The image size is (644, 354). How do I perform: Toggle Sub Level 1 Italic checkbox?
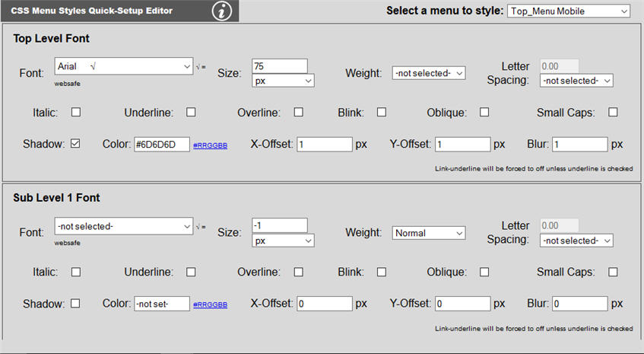(76, 272)
